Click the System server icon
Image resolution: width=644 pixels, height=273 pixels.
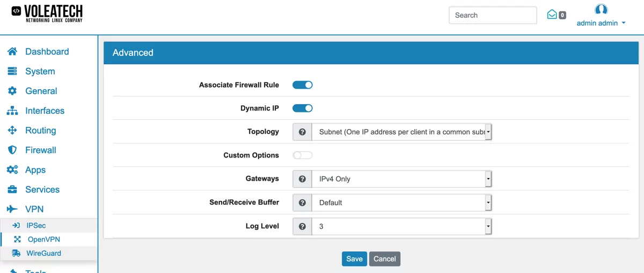12,71
